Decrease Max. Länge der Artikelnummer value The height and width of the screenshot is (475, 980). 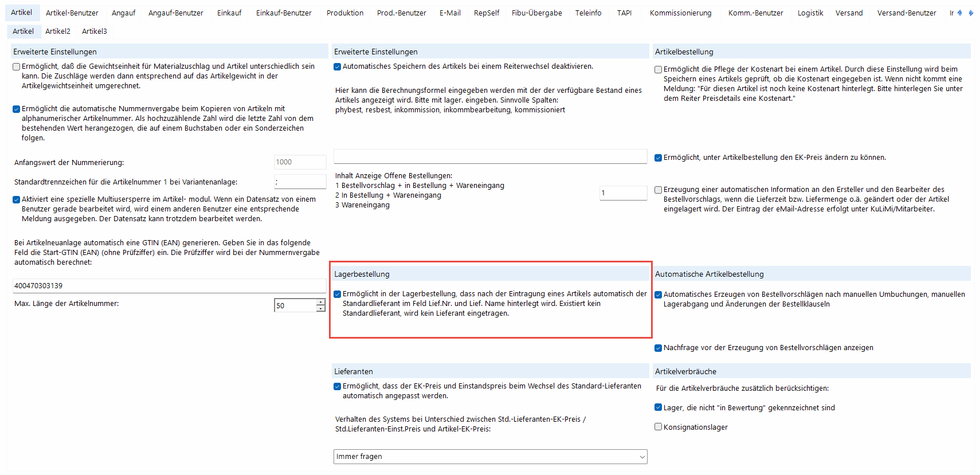321,309
